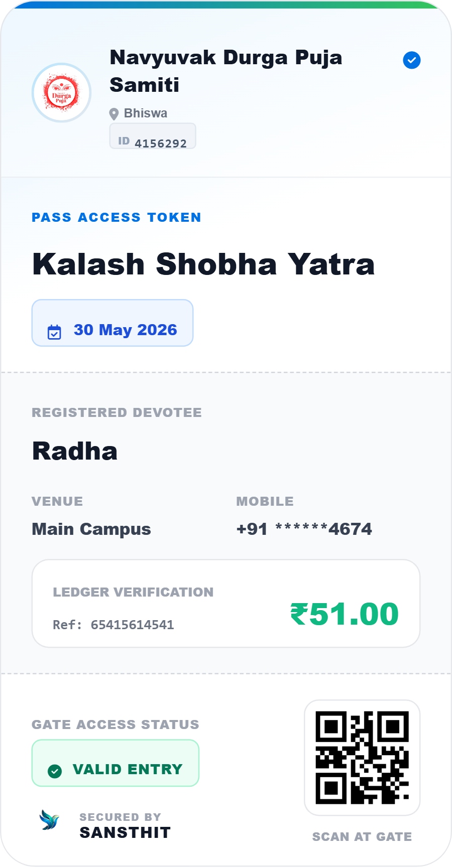Click the Main Campus venue value
Viewport: 452px width, 868px height.
(91, 529)
